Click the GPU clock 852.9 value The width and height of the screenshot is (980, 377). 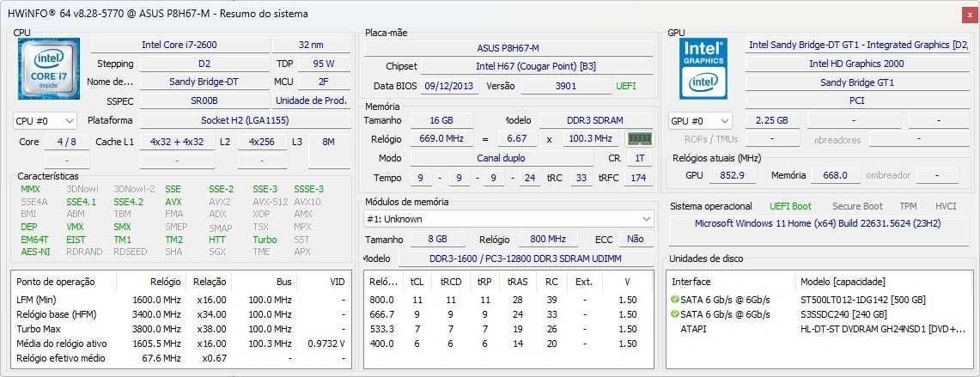tap(732, 176)
